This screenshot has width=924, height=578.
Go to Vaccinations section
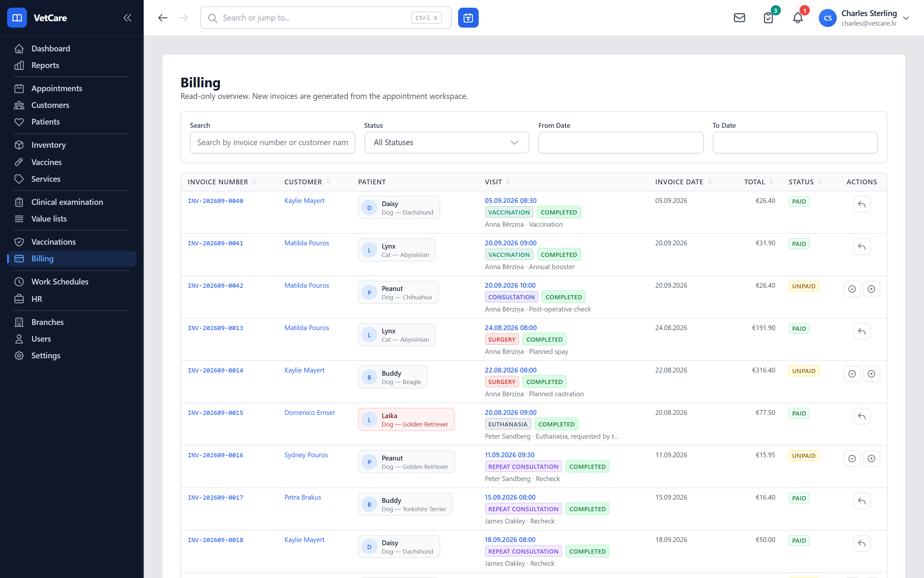(72, 241)
